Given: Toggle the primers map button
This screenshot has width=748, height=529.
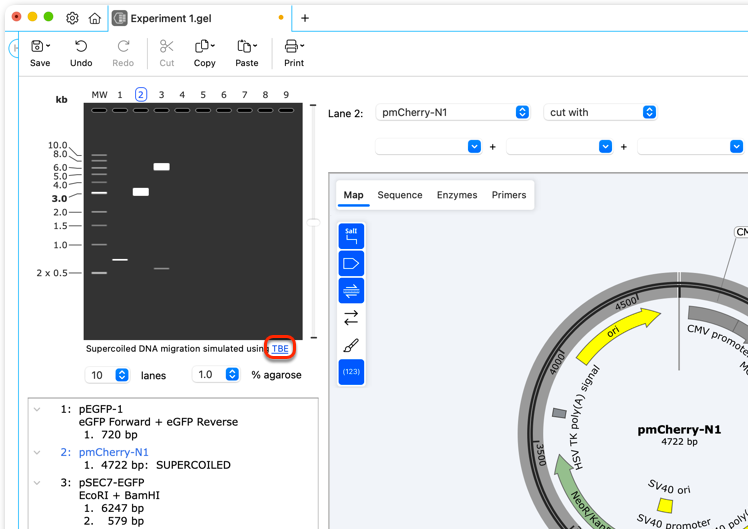Looking at the screenshot, I should (x=351, y=290).
